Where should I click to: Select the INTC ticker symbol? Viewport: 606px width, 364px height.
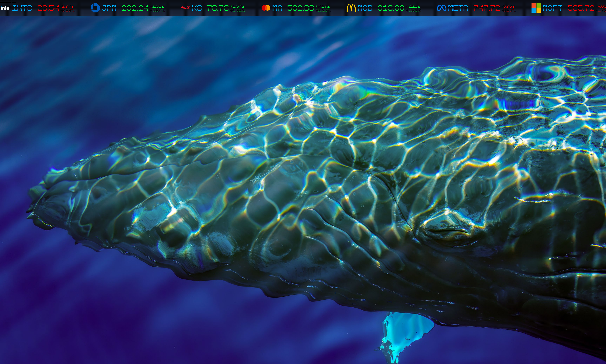(22, 8)
